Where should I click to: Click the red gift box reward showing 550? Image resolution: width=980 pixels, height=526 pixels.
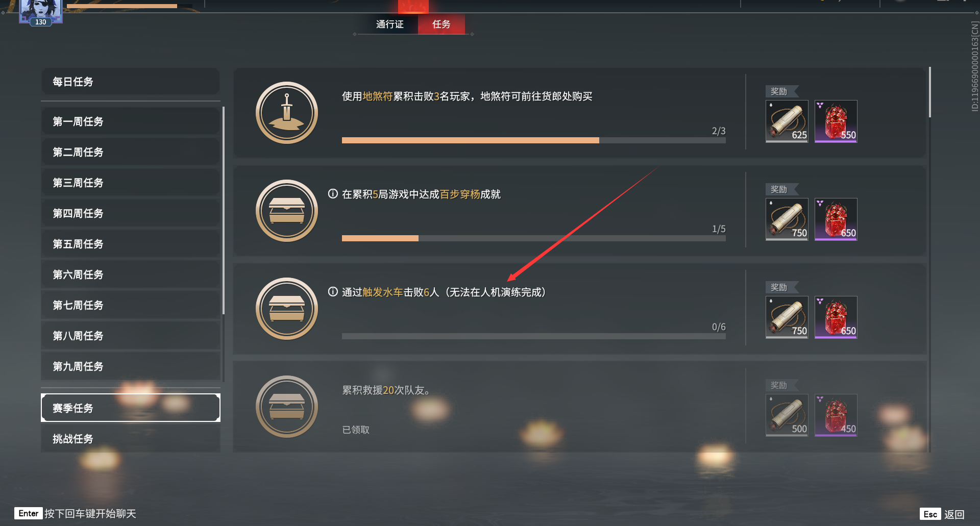[836, 121]
